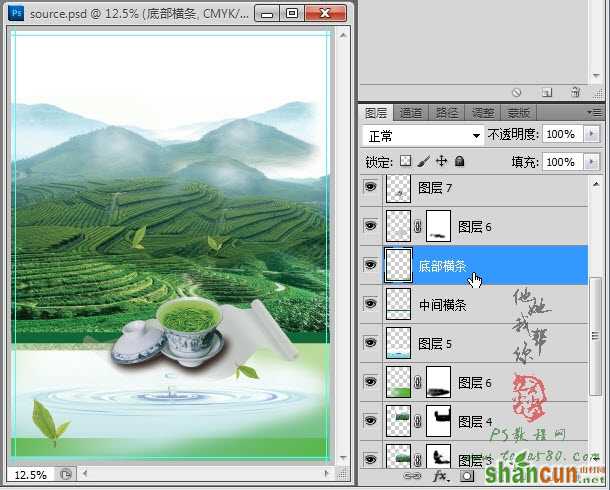The height and width of the screenshot is (490, 610).
Task: Close the source.psd document window
Action: [325, 14]
